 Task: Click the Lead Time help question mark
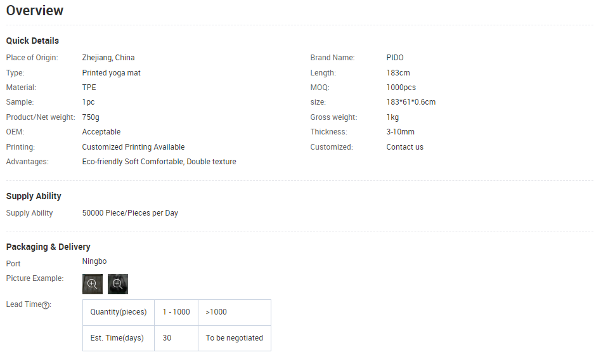(46, 305)
